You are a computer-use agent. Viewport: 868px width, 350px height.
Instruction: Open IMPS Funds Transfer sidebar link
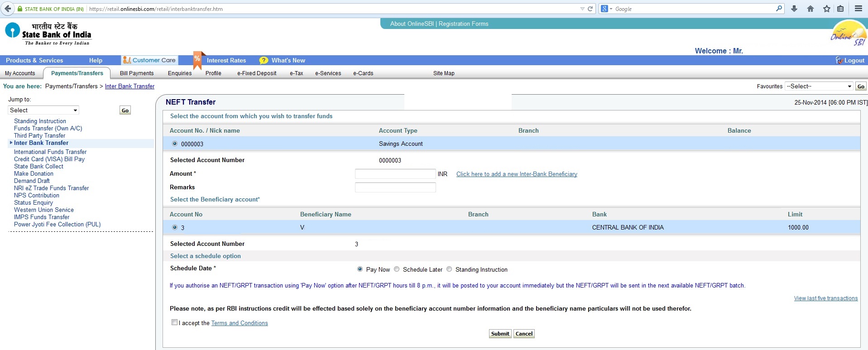[x=42, y=217]
